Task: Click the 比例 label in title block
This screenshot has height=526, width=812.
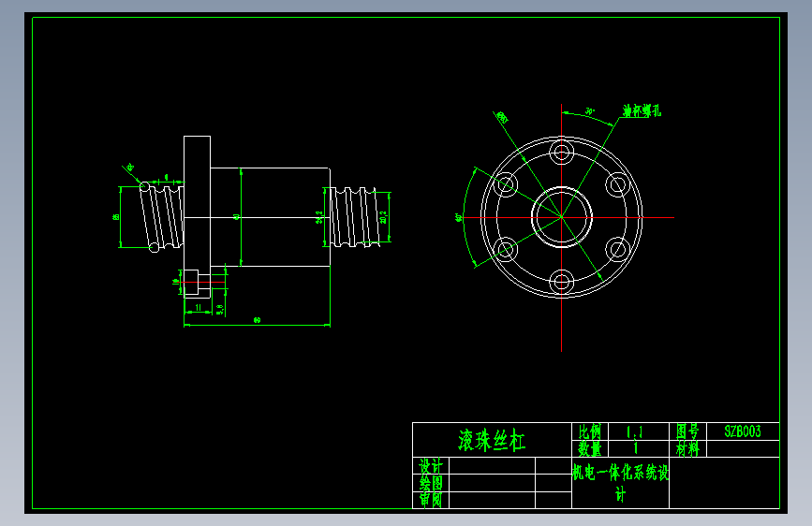Action: 590,431
